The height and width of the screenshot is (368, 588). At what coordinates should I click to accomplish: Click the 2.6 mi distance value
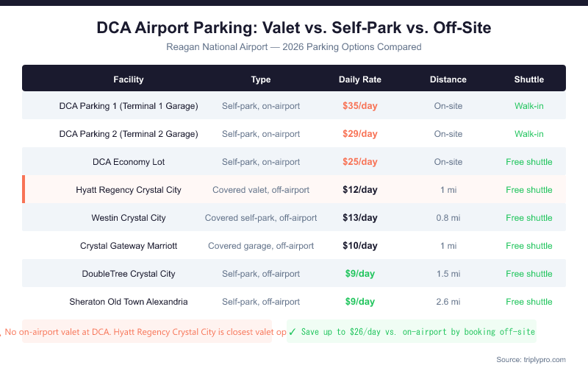(448, 302)
